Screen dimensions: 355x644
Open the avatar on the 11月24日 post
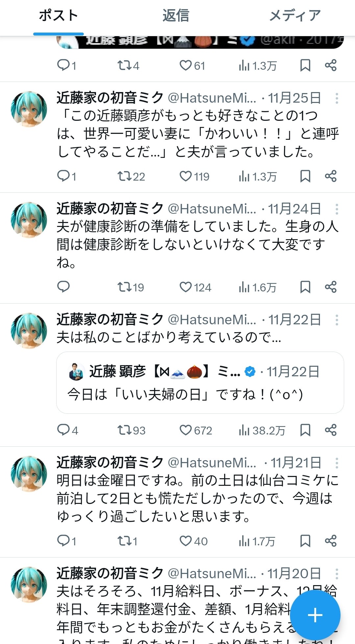(x=29, y=220)
